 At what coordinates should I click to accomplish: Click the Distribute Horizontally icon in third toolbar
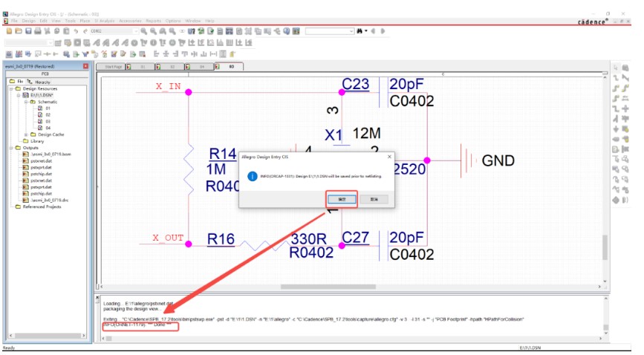point(214,53)
